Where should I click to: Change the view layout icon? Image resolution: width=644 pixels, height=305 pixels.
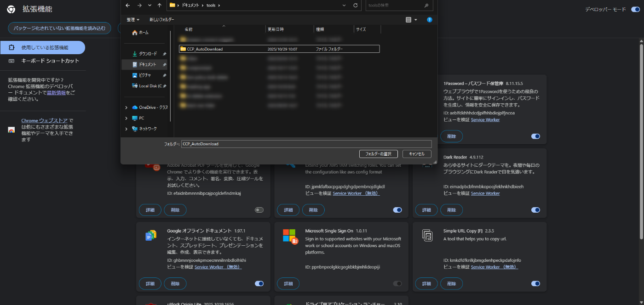tap(408, 20)
